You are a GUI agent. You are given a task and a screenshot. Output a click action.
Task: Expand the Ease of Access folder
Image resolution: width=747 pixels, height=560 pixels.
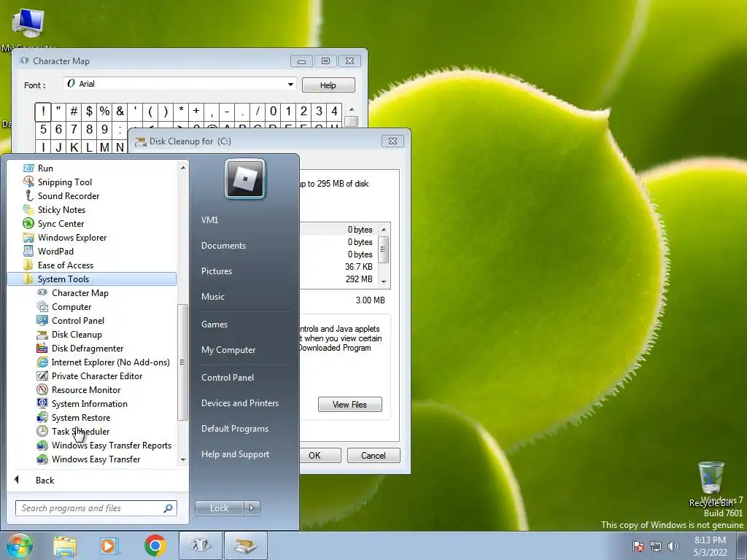coord(91,265)
